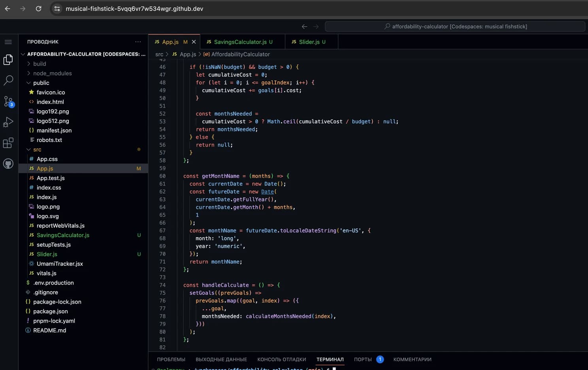
Task: Open the hamburger application menu
Action: [8, 42]
